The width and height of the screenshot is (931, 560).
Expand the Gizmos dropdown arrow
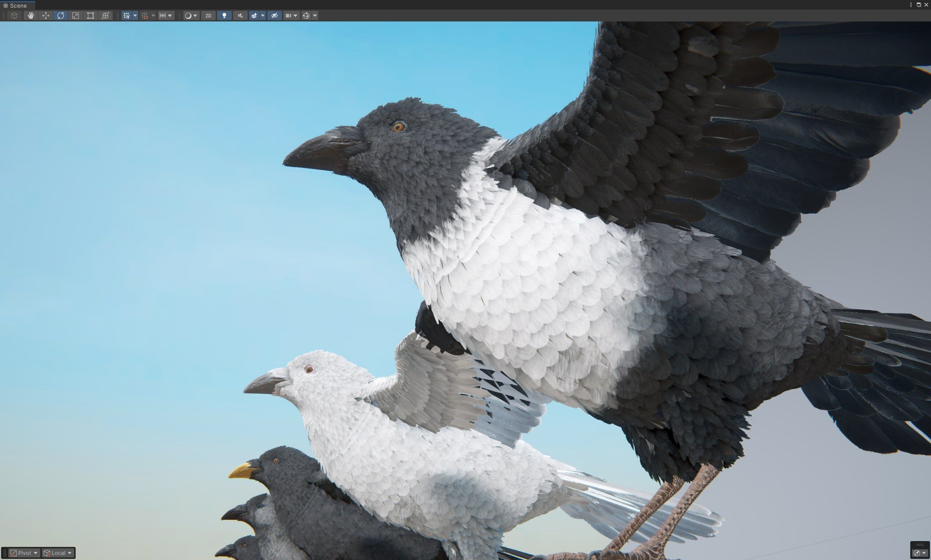point(315,16)
